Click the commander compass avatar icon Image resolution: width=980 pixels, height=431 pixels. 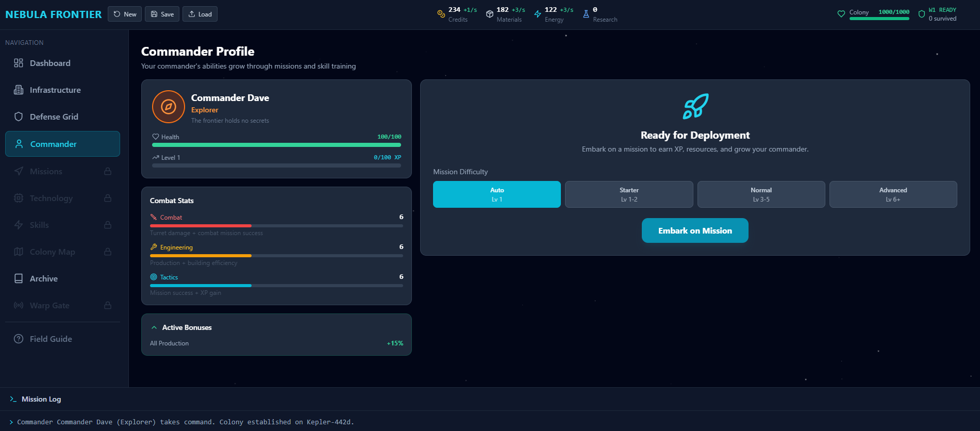point(168,107)
